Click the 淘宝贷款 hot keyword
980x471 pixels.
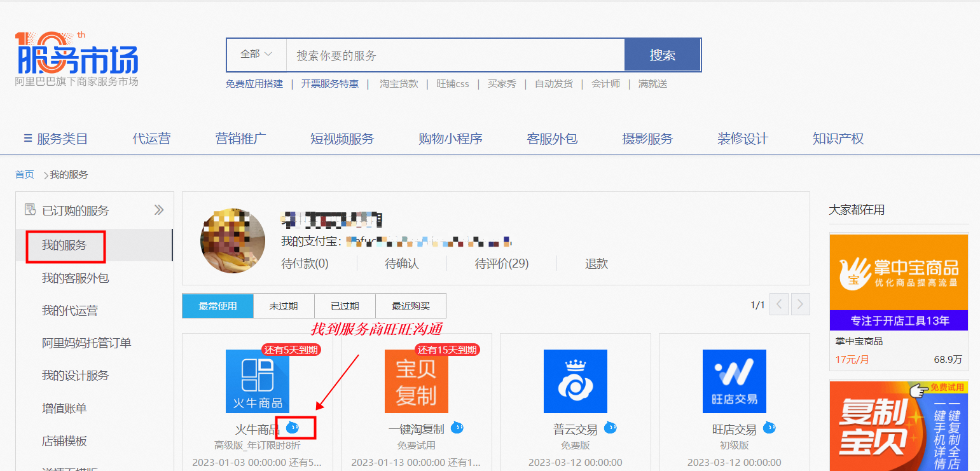(399, 84)
